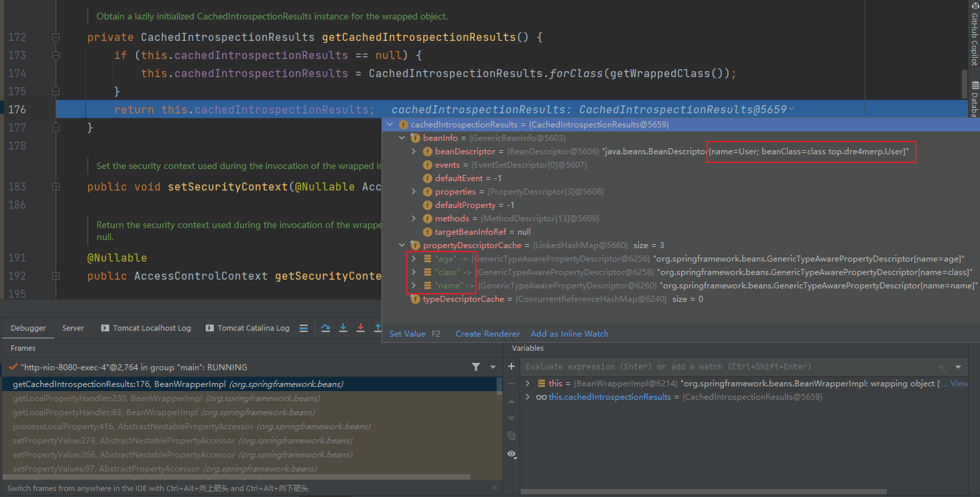980x497 pixels.
Task: Collapse the propertyDescriptorCache node
Action: tap(402, 245)
